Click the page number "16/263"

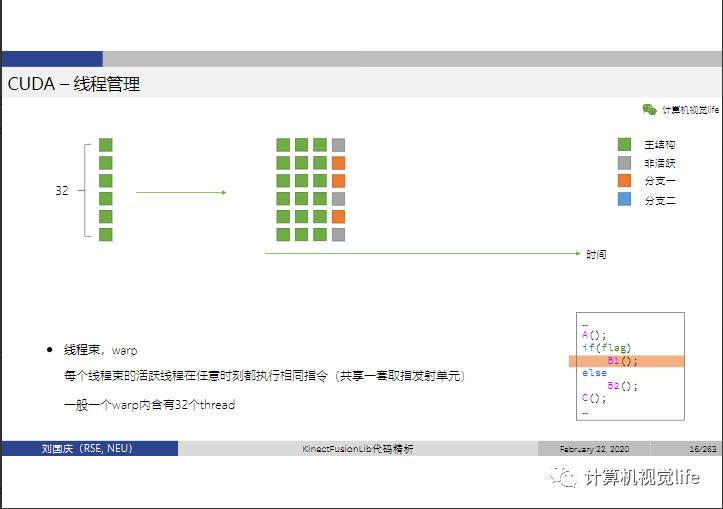(x=703, y=449)
